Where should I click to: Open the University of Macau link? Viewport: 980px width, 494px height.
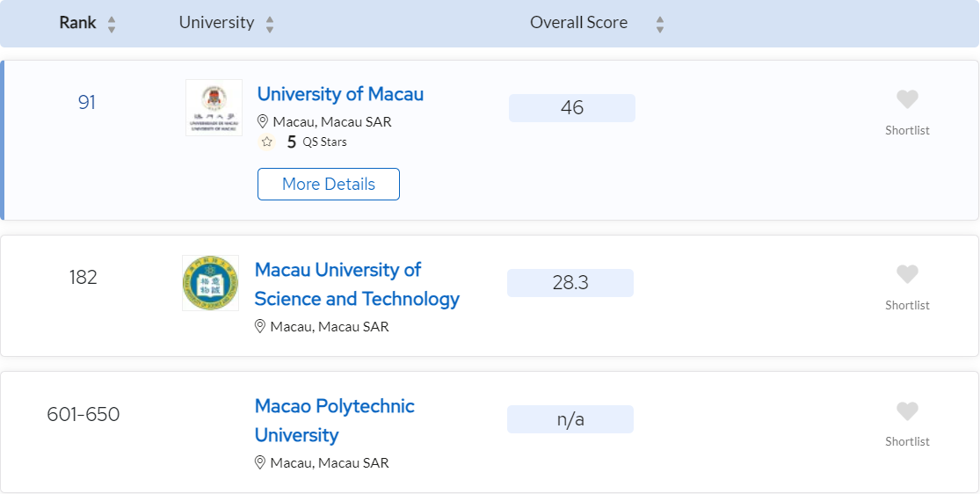[x=341, y=94]
